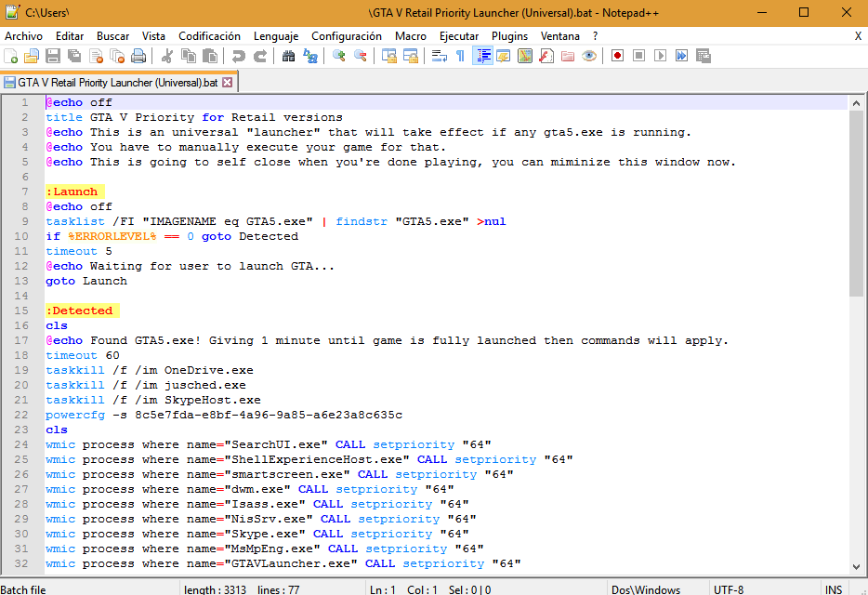Open the Function List panel

pyautogui.click(x=546, y=56)
